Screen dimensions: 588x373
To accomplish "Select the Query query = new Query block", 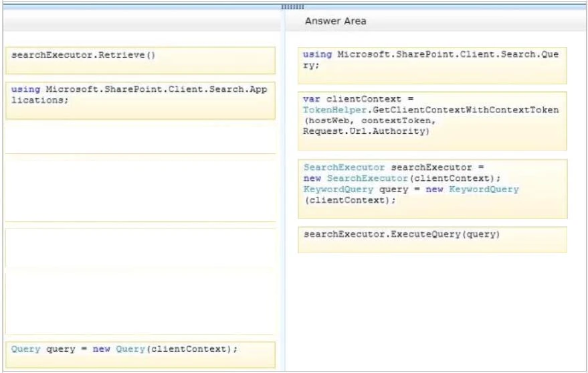I will (140, 354).
